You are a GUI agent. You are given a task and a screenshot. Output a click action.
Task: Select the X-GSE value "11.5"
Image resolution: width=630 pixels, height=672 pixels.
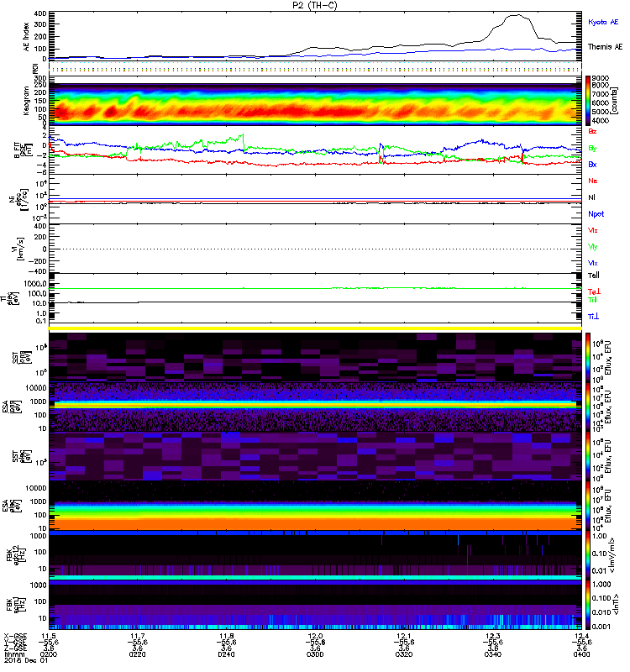[x=49, y=636]
